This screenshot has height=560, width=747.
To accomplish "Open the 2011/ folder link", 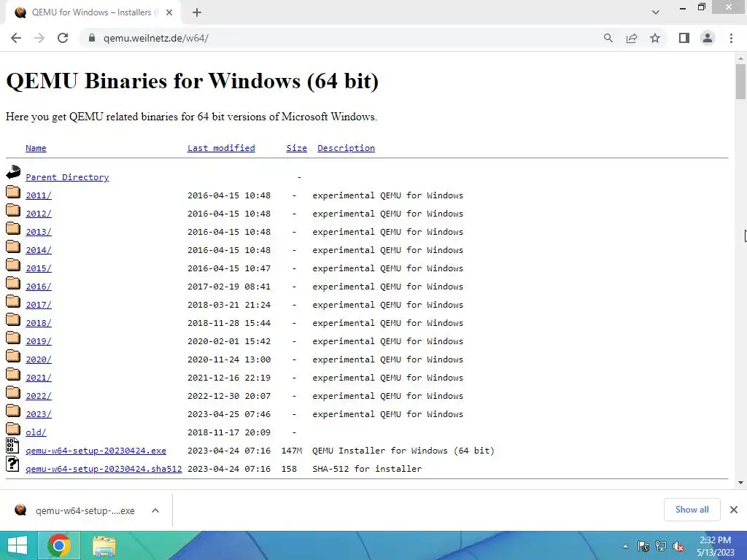I will [39, 195].
